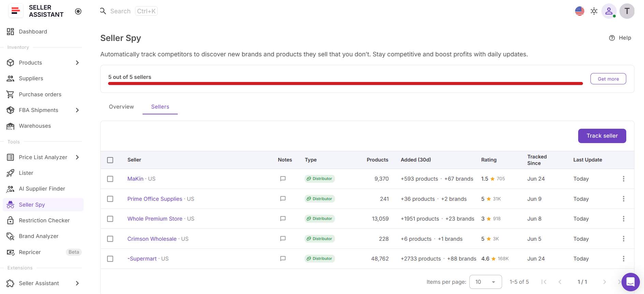
Task: Open the more options menu for Prime Office Supplies
Action: tap(624, 199)
